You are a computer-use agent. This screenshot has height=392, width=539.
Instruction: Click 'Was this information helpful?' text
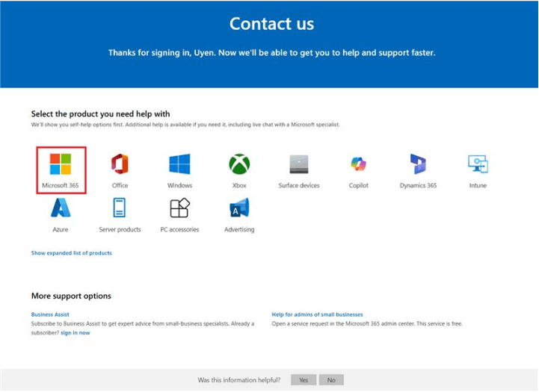(x=239, y=380)
